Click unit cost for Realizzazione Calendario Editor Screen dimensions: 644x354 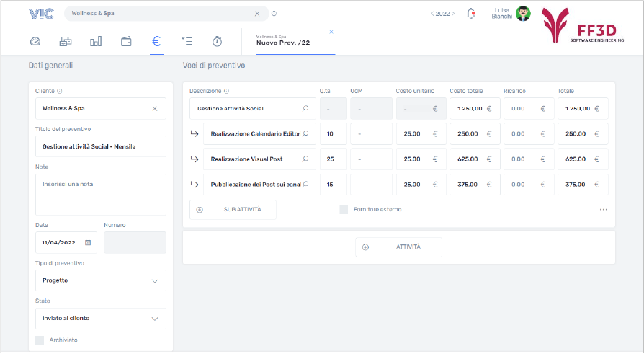(421, 133)
